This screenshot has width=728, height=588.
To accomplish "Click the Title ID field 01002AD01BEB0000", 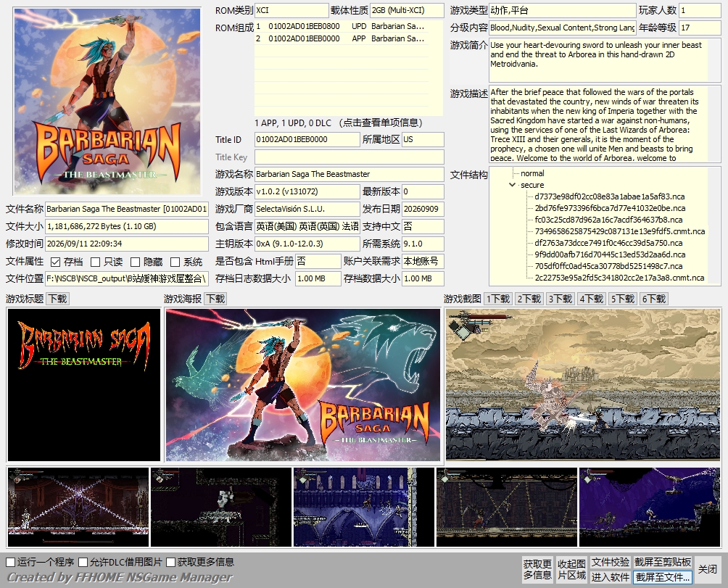I will [307, 140].
